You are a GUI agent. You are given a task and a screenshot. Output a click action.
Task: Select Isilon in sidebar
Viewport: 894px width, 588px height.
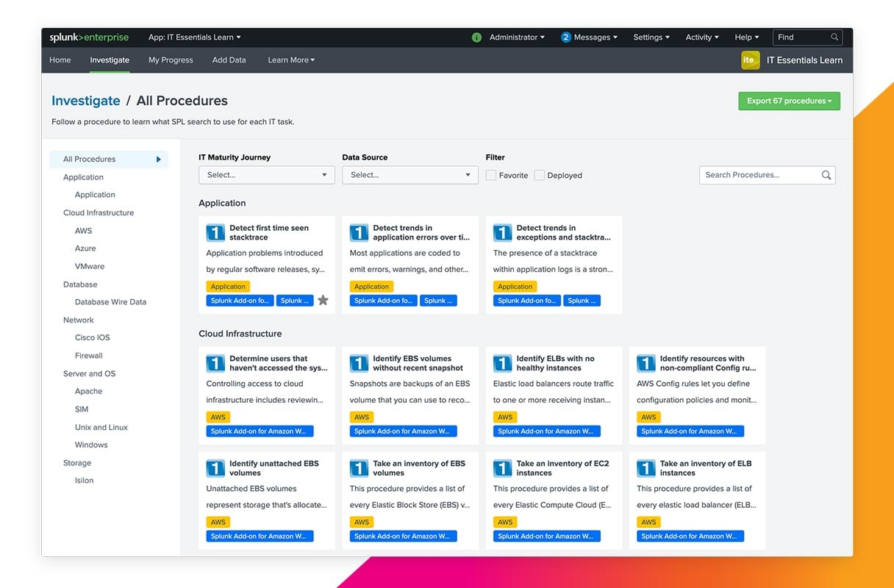(84, 481)
